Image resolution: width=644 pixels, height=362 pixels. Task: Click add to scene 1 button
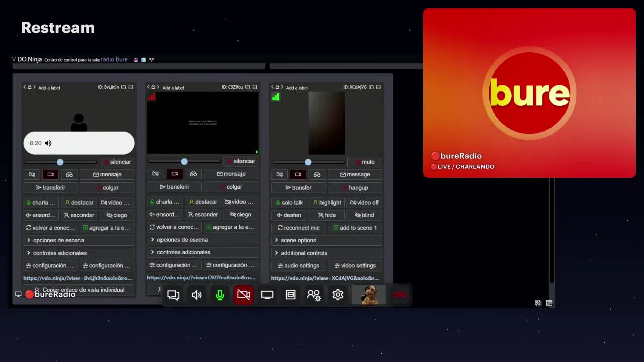(355, 228)
